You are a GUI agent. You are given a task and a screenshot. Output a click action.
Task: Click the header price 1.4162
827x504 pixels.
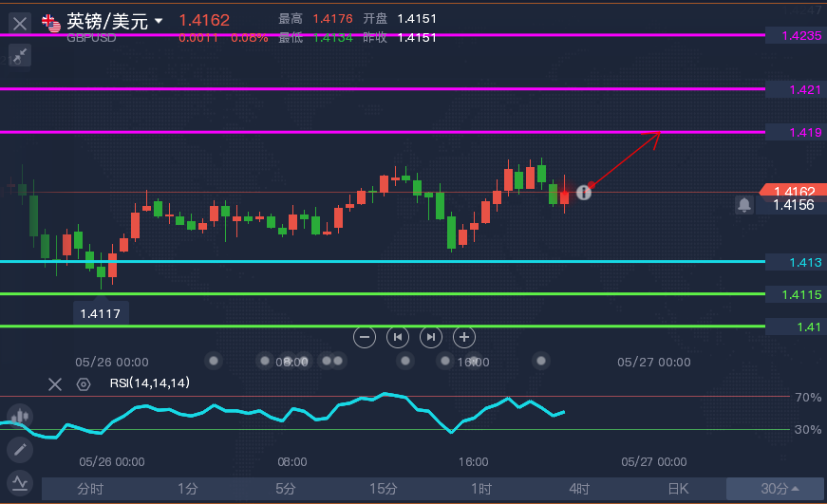204,20
